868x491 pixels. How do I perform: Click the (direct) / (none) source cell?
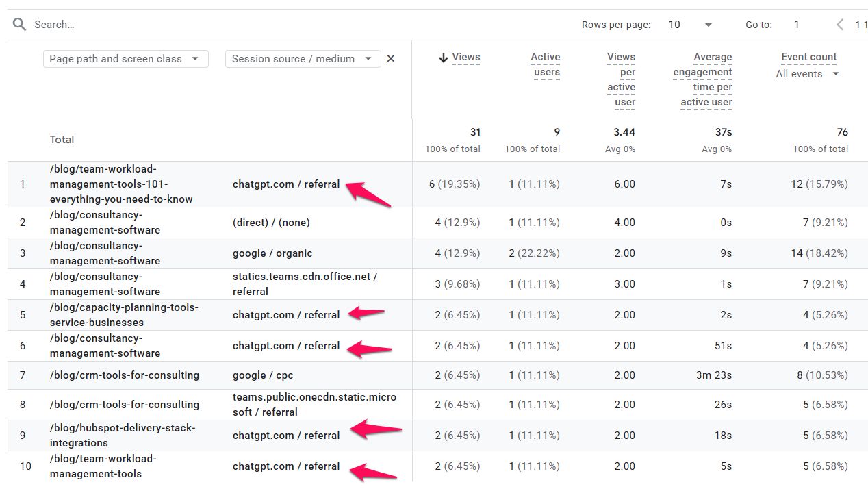[271, 223]
